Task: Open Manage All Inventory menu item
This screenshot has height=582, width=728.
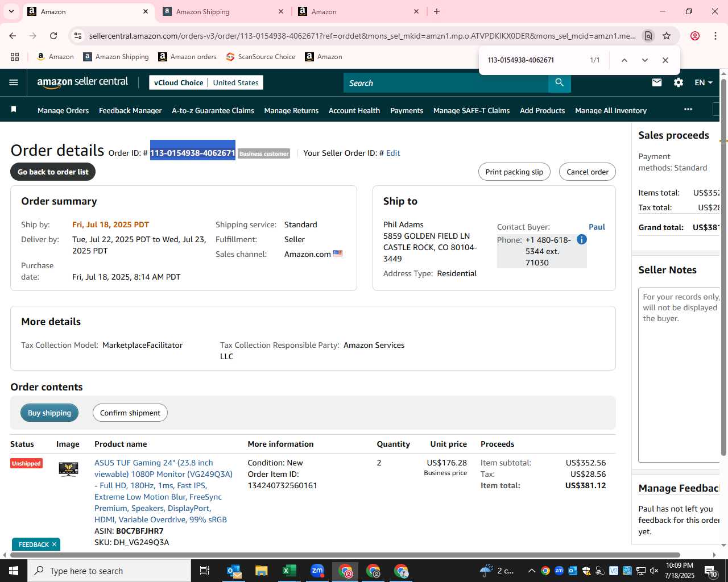Action: tap(611, 110)
